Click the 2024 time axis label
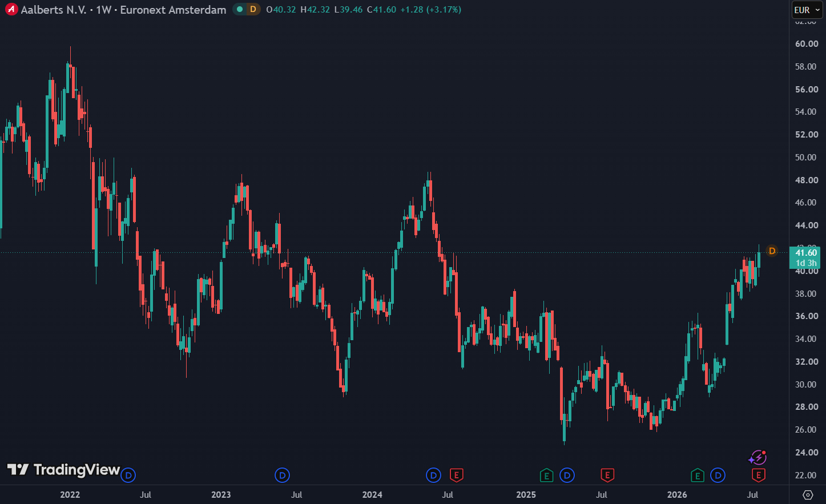The width and height of the screenshot is (826, 504). tap(372, 495)
